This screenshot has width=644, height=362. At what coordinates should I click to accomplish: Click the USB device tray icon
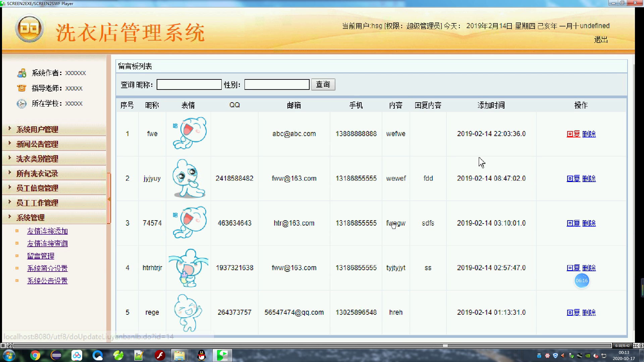point(539,356)
